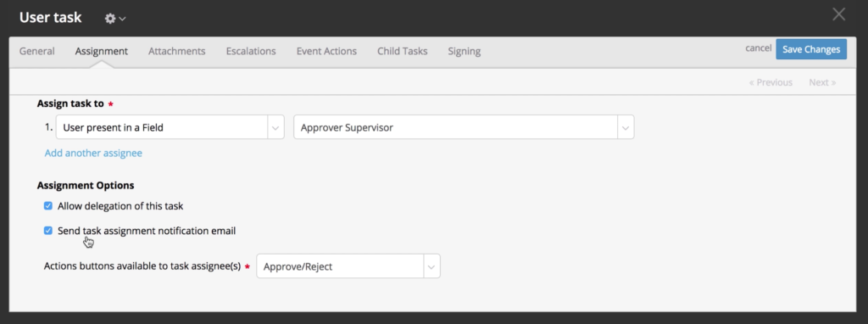Viewport: 868px width, 324px height.
Task: Click Add another assignee link
Action: coord(93,153)
